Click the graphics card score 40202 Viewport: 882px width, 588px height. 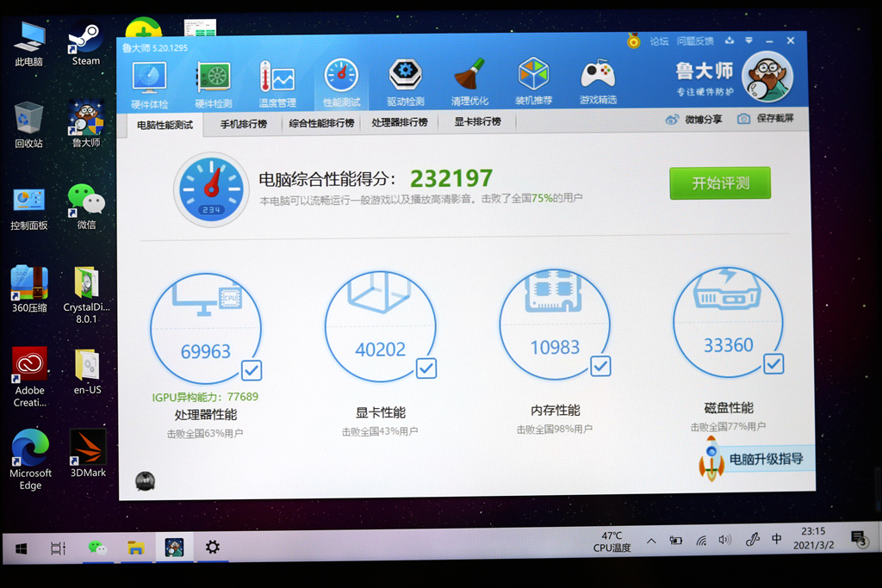(x=380, y=349)
